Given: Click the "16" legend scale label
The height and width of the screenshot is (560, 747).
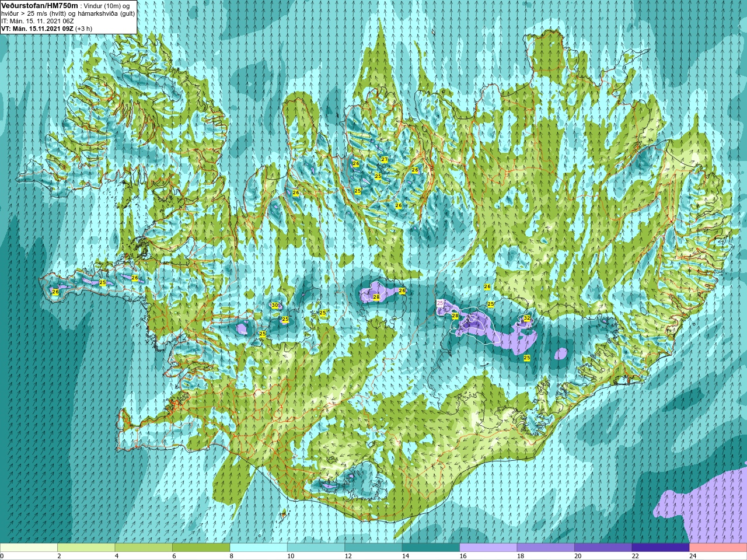Looking at the screenshot, I should point(463,556).
